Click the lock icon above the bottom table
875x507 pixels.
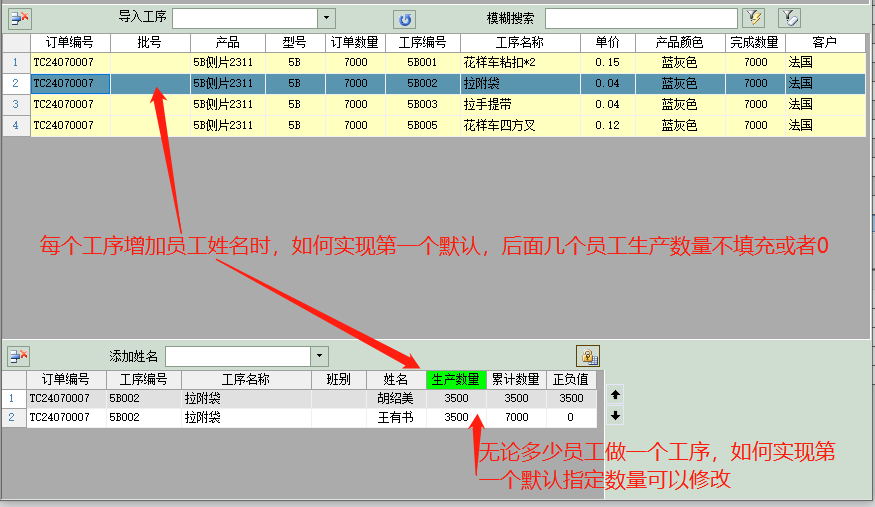[588, 355]
